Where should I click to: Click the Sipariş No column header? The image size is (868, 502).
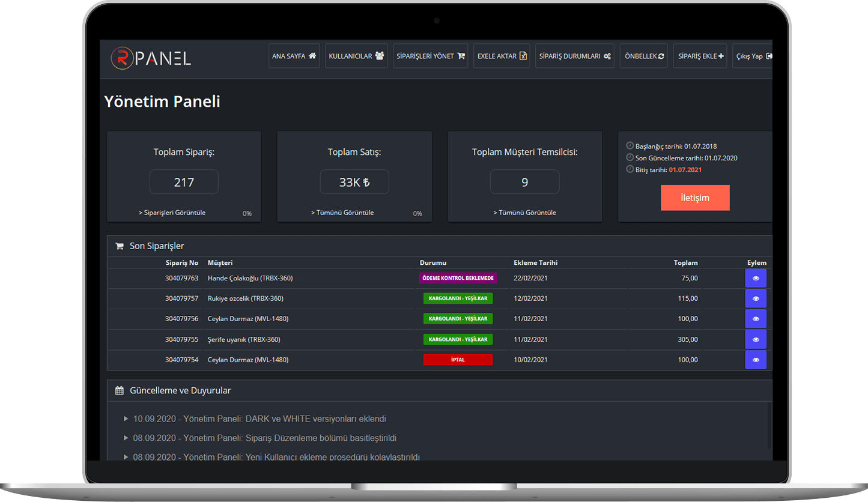tap(182, 263)
